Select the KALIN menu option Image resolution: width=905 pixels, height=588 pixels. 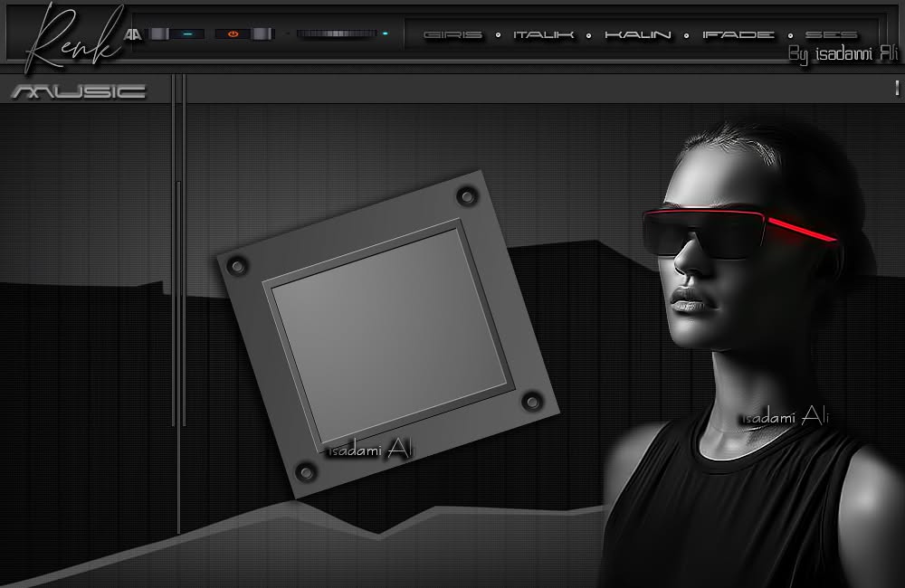pos(638,35)
